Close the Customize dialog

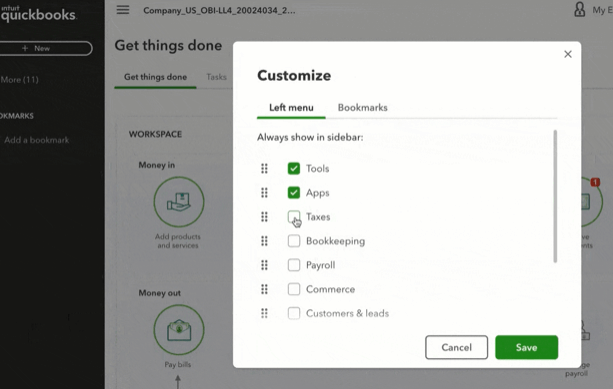568,54
